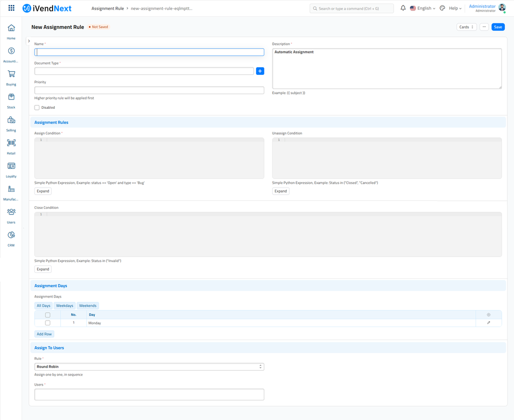The width and height of the screenshot is (514, 420).
Task: Open the English language dropdown
Action: tap(423, 8)
